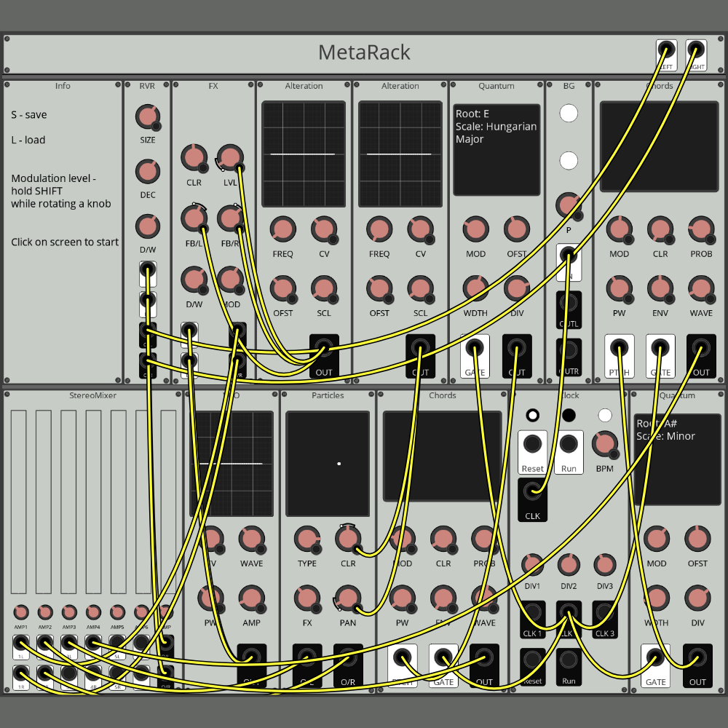The image size is (728, 728).
Task: Click the Hungarian Major scale display
Action: point(496,149)
